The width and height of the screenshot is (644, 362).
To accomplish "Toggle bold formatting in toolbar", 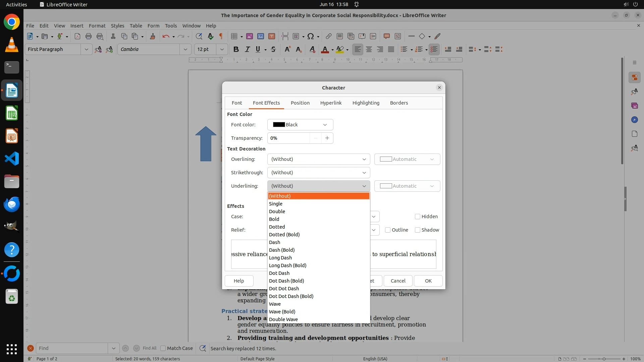I will click(236, 49).
